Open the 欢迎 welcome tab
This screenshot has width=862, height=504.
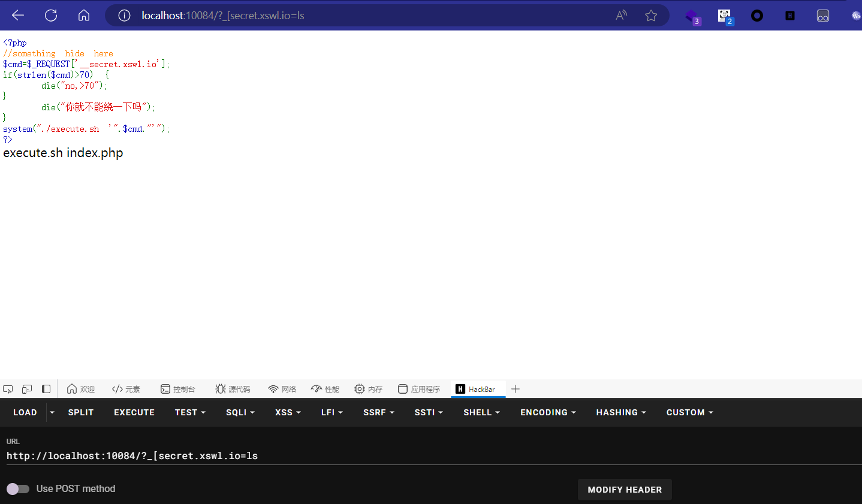(x=81, y=389)
